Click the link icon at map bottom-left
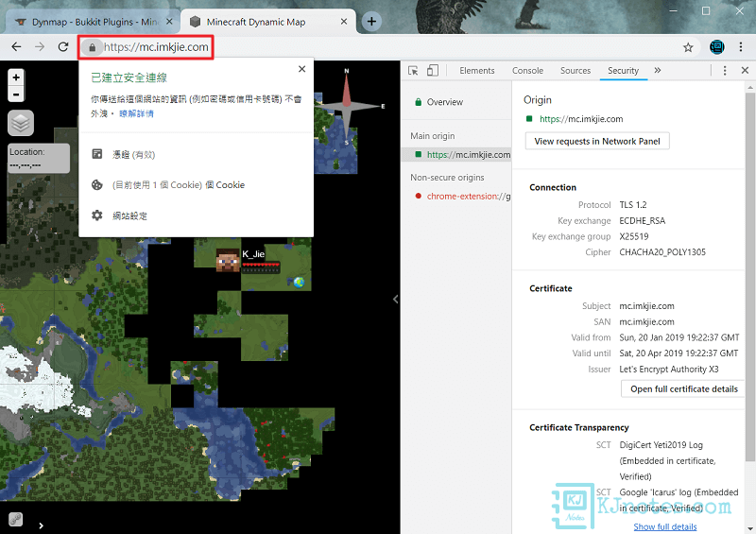756x534 pixels. tap(15, 519)
